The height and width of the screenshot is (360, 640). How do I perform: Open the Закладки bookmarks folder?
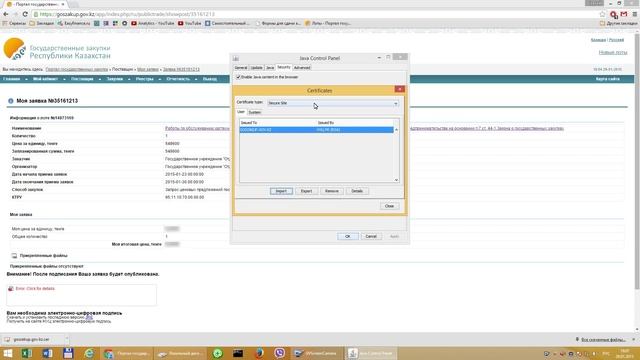coord(42,23)
